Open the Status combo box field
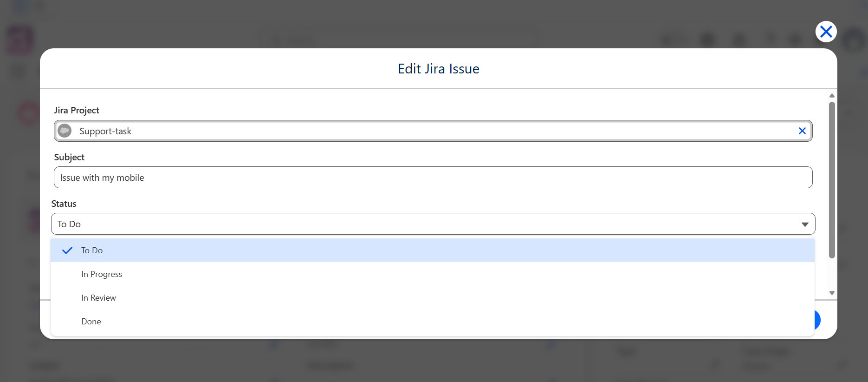868x382 pixels. (x=433, y=224)
